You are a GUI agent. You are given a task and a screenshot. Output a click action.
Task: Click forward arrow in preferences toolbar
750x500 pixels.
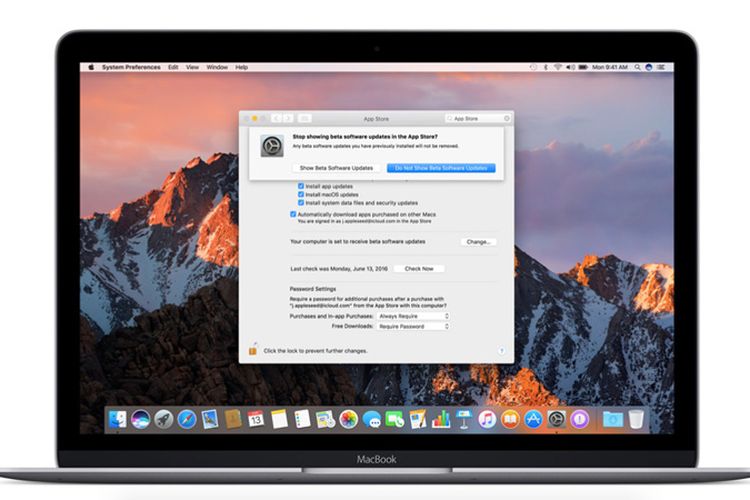288,118
